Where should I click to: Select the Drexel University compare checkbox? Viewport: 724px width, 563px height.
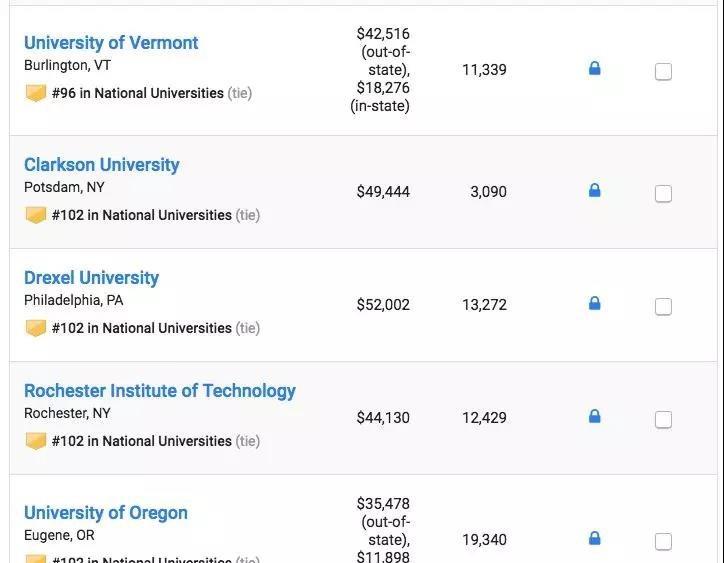coord(663,306)
